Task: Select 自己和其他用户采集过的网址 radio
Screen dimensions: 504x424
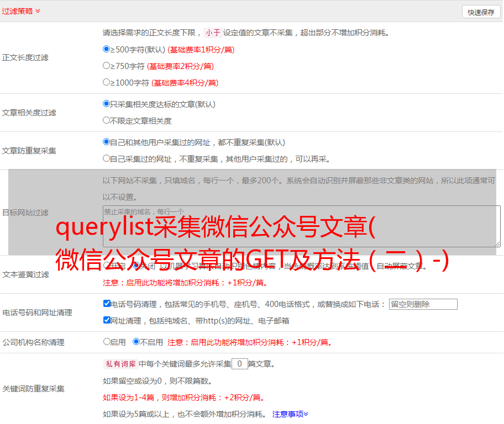Action: pos(106,142)
